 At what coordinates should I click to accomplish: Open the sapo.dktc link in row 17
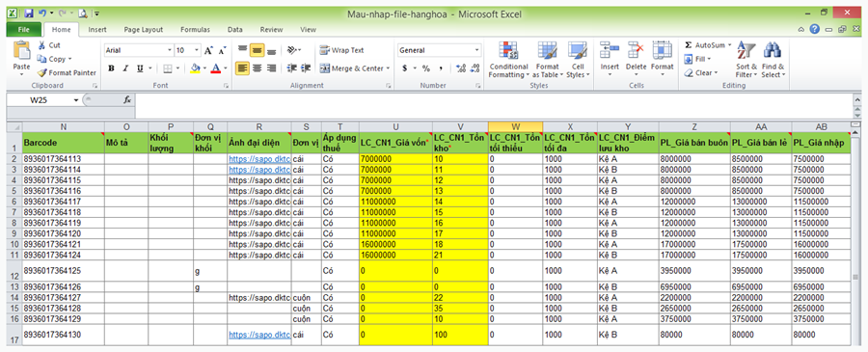tap(259, 335)
